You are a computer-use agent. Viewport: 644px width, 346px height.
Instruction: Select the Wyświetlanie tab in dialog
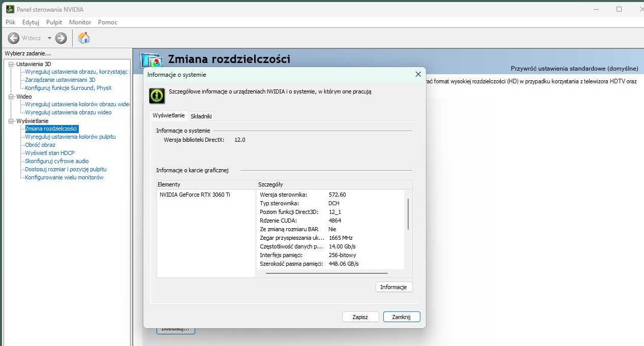tap(169, 116)
